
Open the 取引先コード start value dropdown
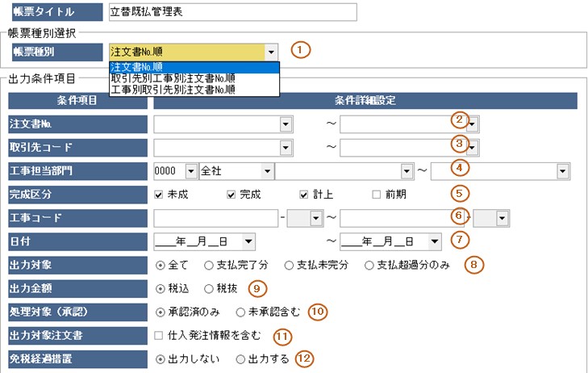click(x=286, y=148)
